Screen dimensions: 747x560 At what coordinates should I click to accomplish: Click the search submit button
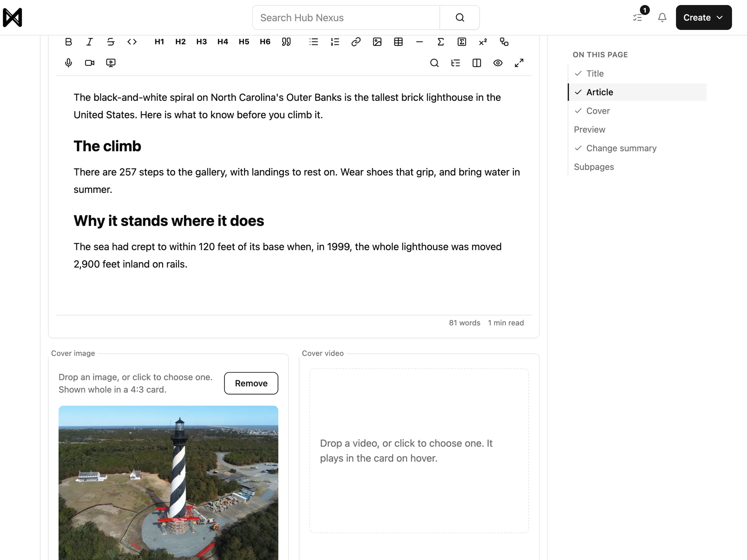(x=460, y=17)
